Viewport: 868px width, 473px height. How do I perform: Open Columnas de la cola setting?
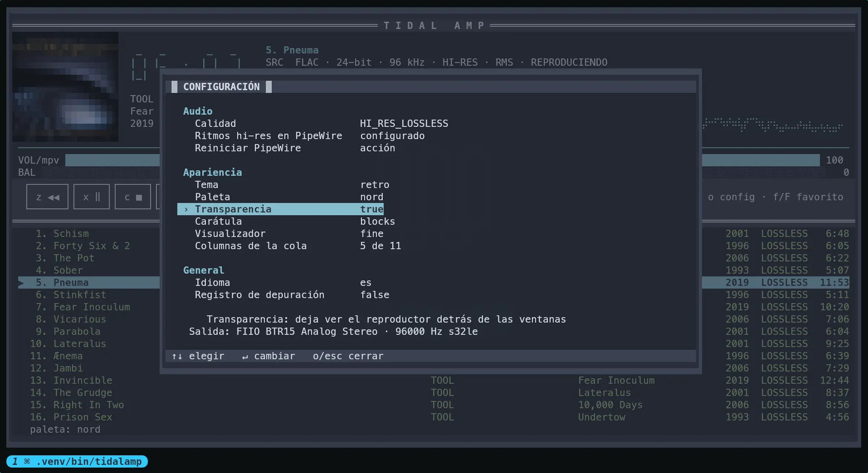[x=298, y=246]
